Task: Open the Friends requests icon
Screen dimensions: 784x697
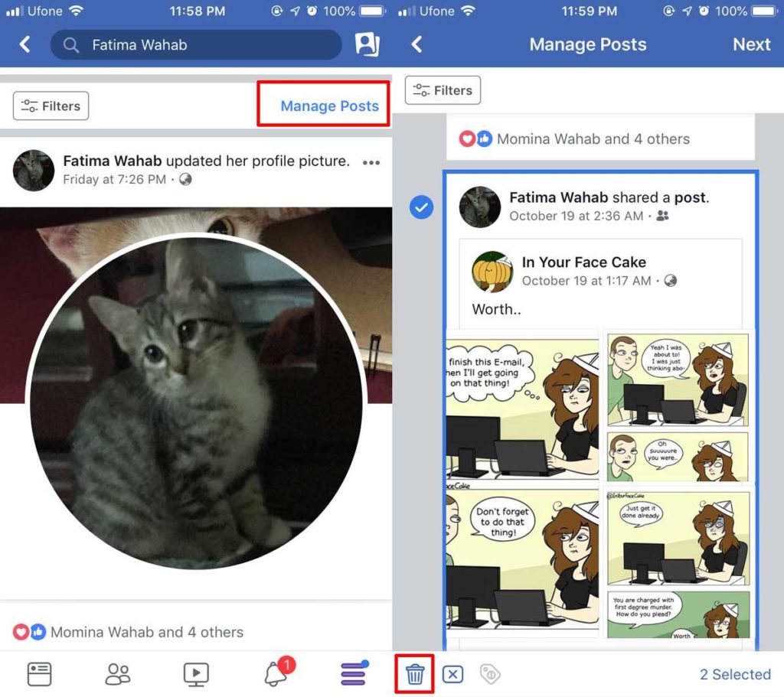Action: point(116,673)
